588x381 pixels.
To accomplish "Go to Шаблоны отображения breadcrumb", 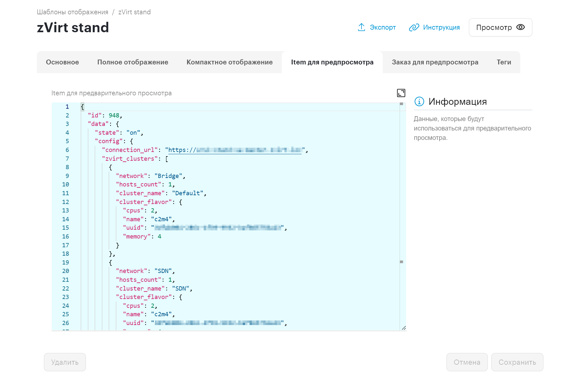I will click(x=73, y=12).
